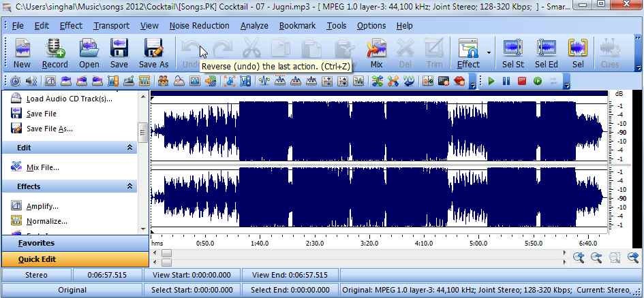This screenshot has width=644, height=298.
Task: Collapse the Effects section in side panel
Action: click(x=130, y=186)
